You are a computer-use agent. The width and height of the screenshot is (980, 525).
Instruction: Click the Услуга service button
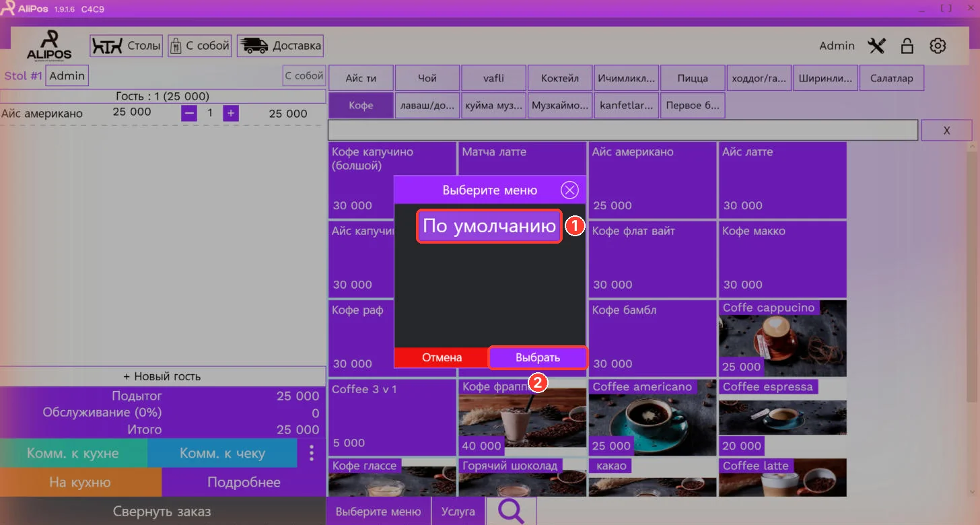coord(458,512)
